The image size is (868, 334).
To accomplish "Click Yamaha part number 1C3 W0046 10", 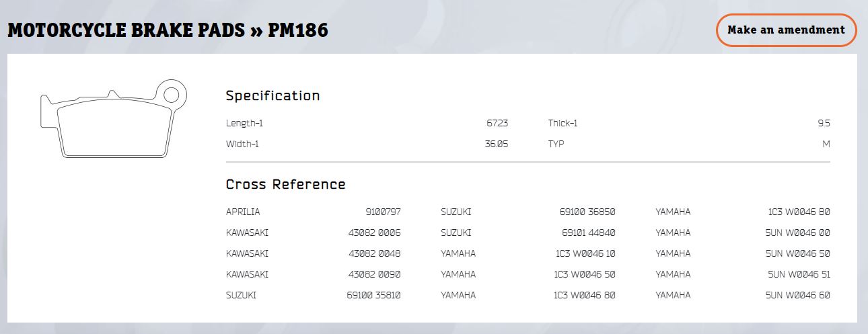I will click(x=585, y=253).
